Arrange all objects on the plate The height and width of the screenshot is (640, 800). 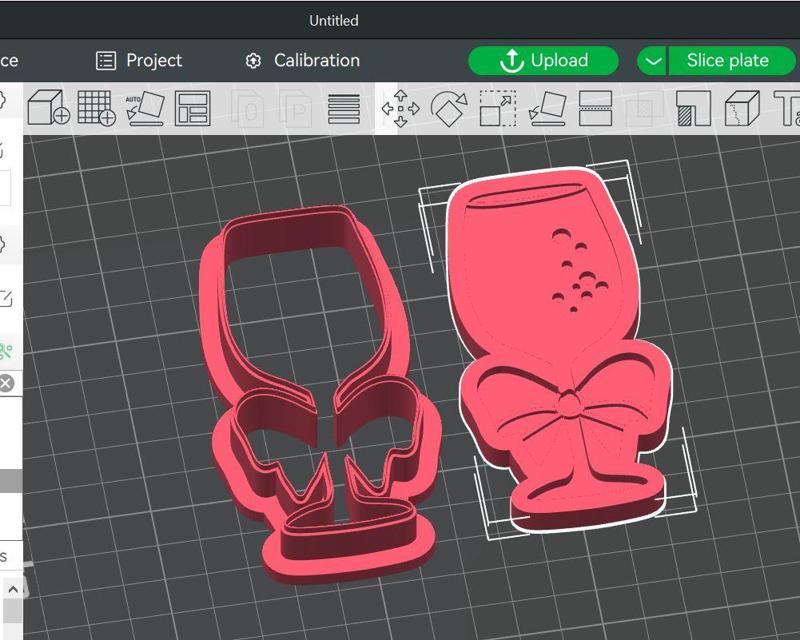pyautogui.click(x=192, y=108)
